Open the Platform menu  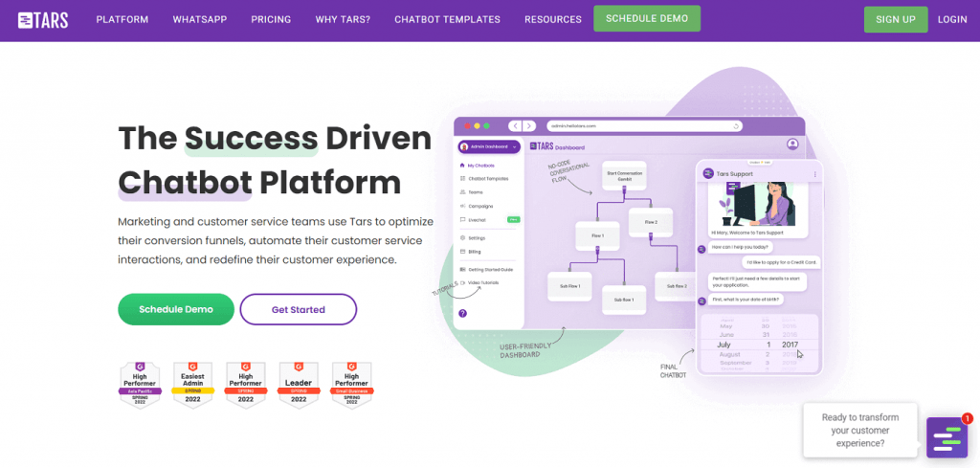[122, 19]
